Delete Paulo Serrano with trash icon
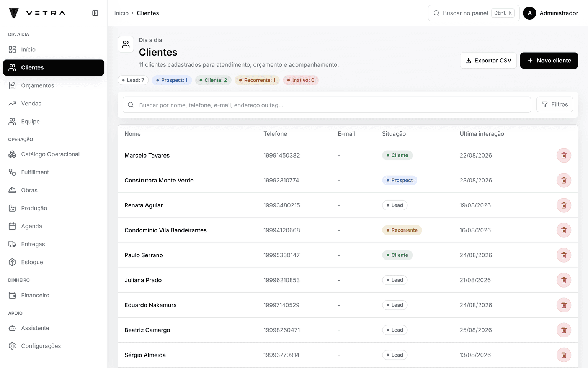The image size is (588, 368). (564, 255)
